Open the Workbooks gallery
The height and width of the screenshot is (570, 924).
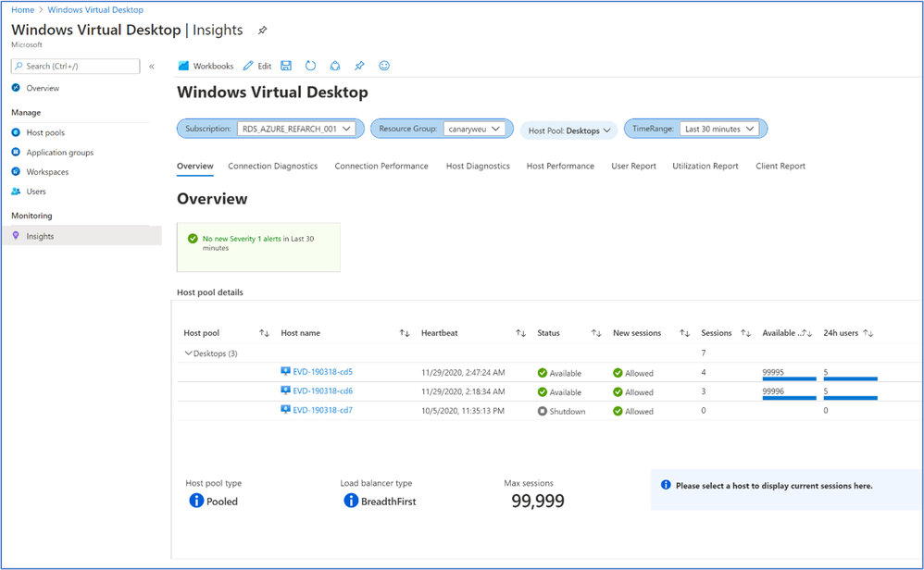[206, 66]
